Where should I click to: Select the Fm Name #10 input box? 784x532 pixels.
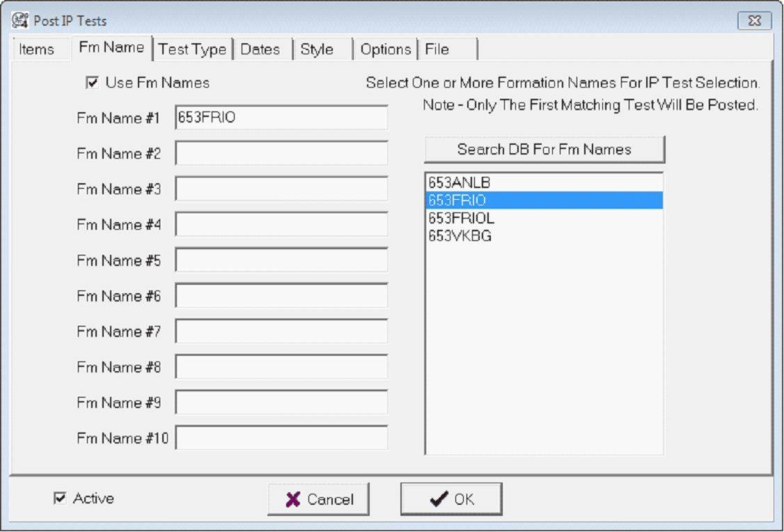[281, 438]
